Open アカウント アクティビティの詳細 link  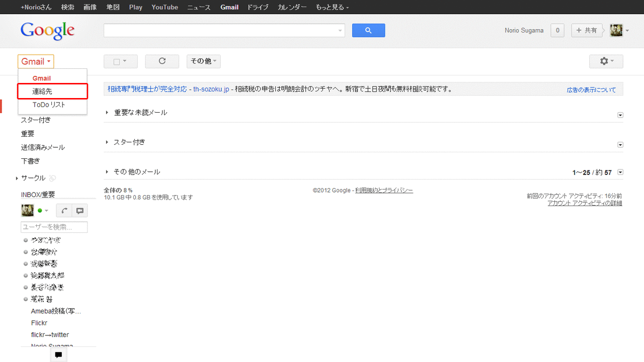[x=585, y=203]
